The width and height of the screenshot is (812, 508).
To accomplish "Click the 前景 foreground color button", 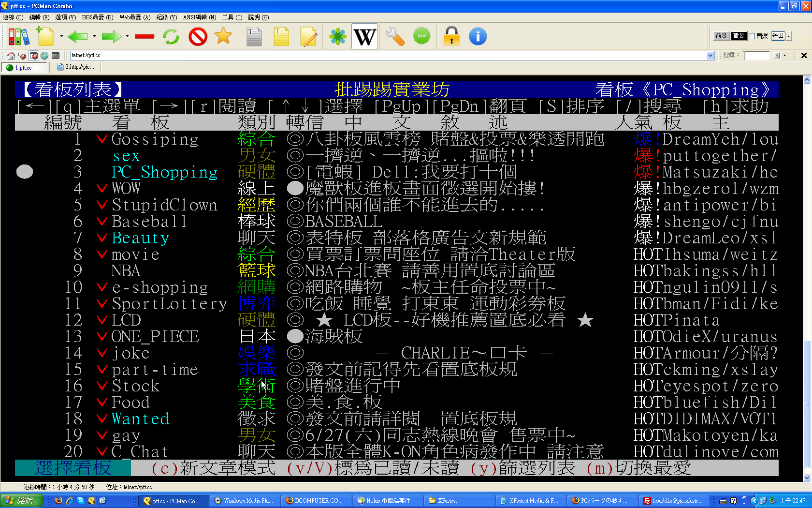I will pos(721,36).
